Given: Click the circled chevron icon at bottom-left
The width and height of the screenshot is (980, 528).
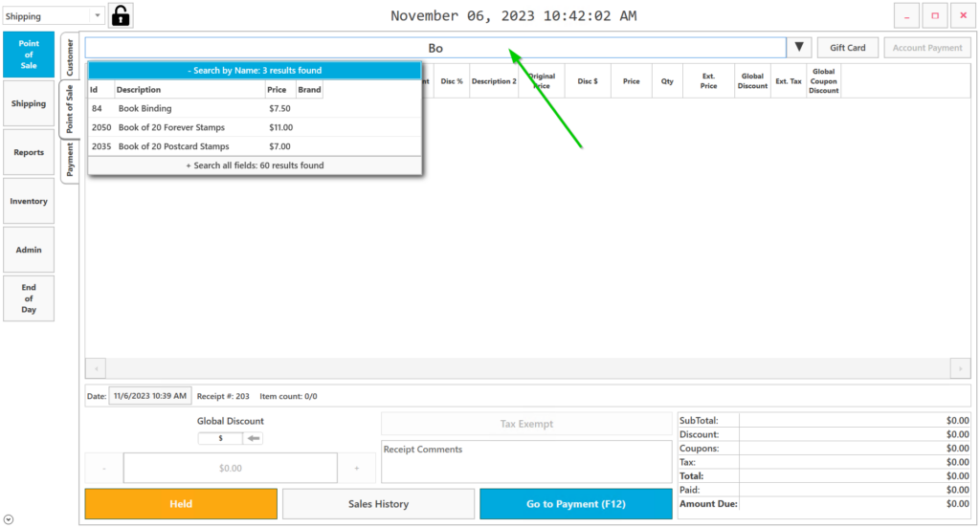Looking at the screenshot, I should point(9,519).
